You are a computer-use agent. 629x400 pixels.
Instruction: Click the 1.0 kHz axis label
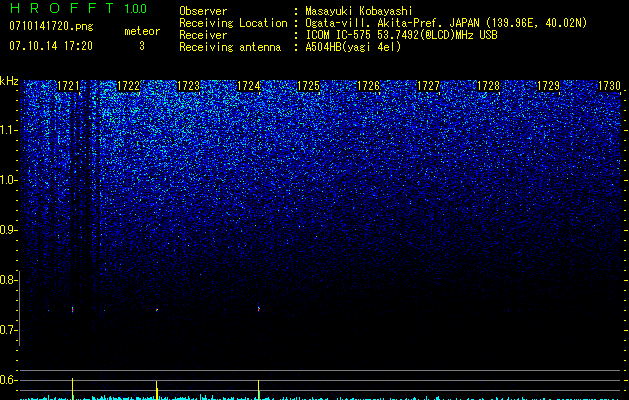tap(8, 180)
